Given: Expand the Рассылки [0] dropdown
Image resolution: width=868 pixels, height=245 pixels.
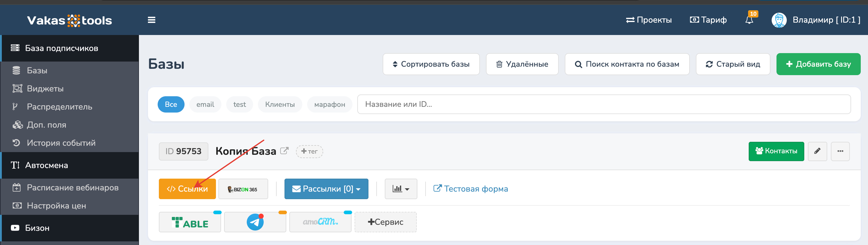Looking at the screenshot, I should pyautogui.click(x=326, y=189).
